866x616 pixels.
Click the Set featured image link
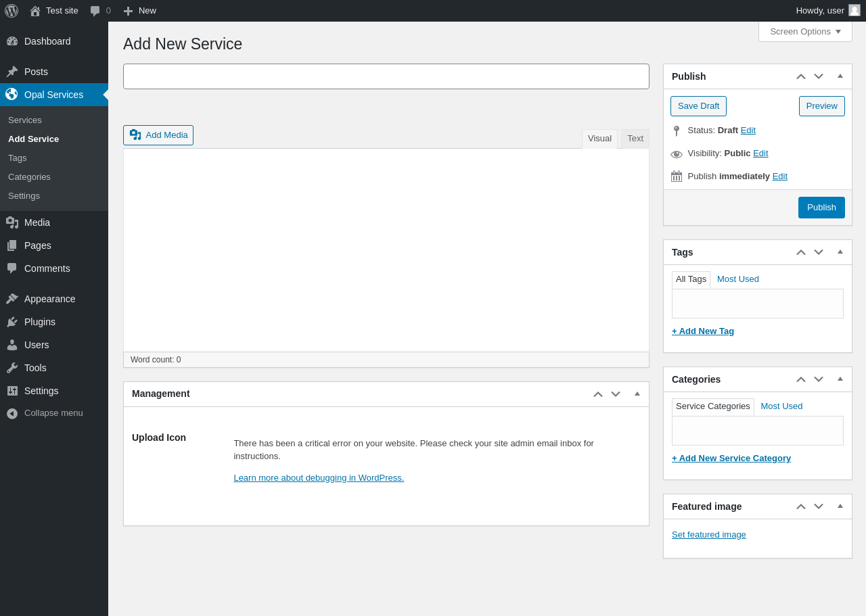coord(709,535)
